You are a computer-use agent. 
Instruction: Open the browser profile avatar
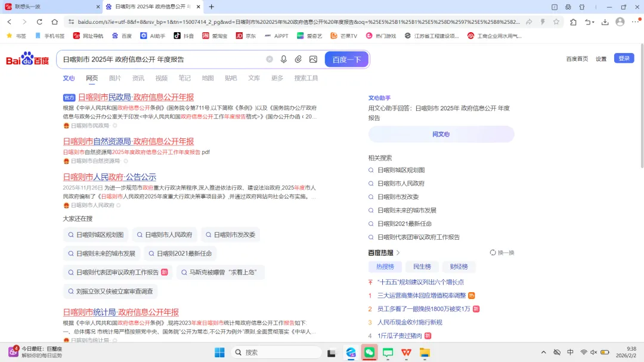(x=620, y=22)
